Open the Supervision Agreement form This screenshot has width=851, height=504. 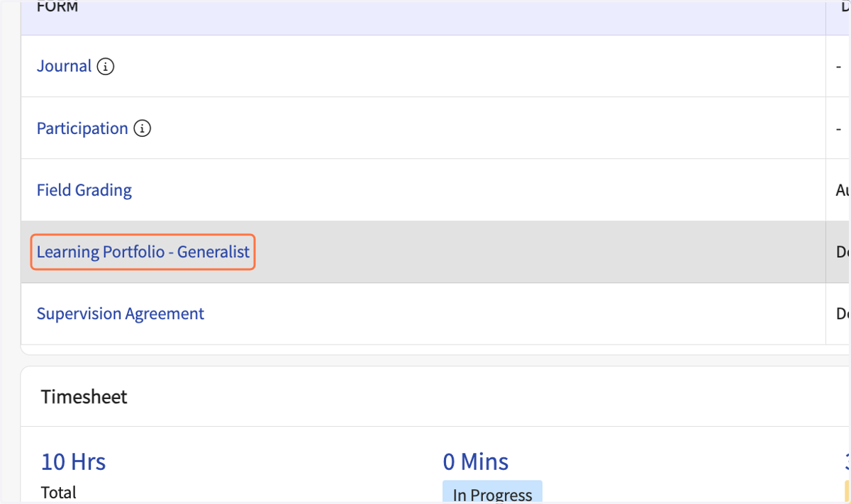click(x=121, y=313)
